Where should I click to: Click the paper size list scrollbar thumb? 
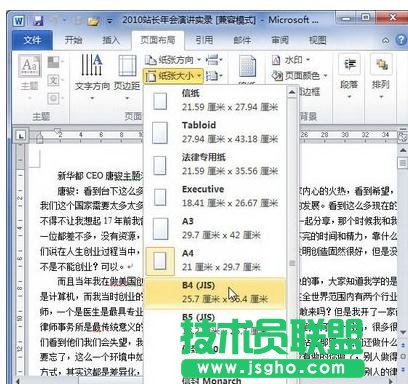click(292, 263)
